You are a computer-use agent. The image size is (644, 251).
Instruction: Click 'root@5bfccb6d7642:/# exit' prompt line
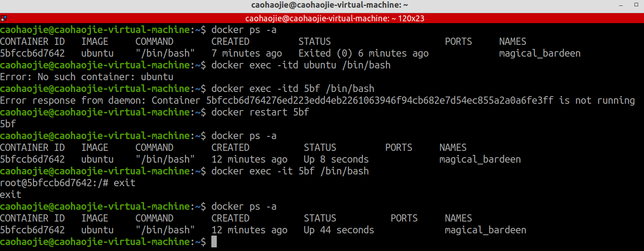pyautogui.click(x=68, y=183)
